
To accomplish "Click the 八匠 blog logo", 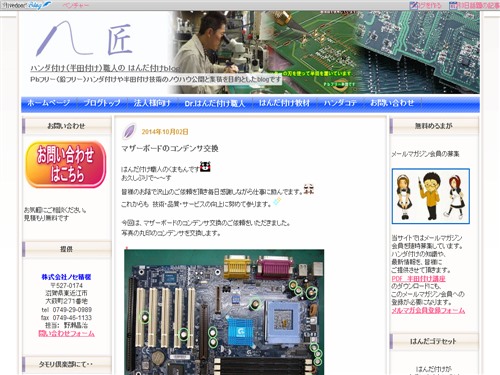I will click(x=84, y=39).
